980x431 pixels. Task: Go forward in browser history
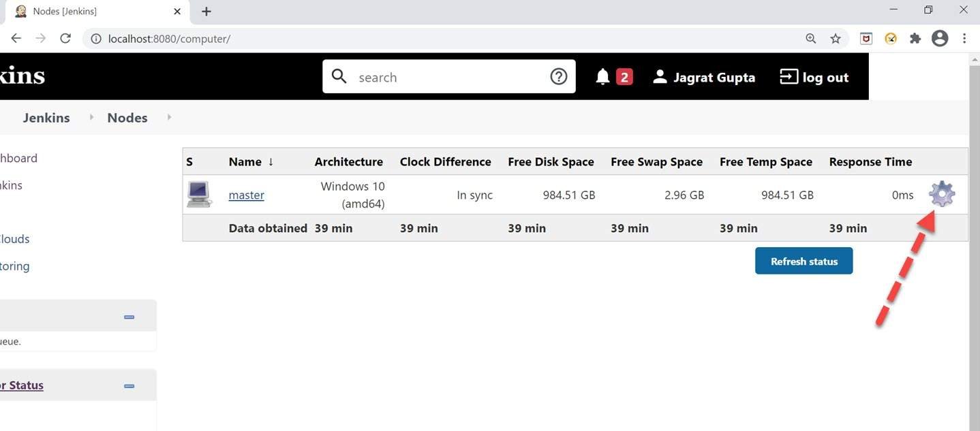coord(41,39)
